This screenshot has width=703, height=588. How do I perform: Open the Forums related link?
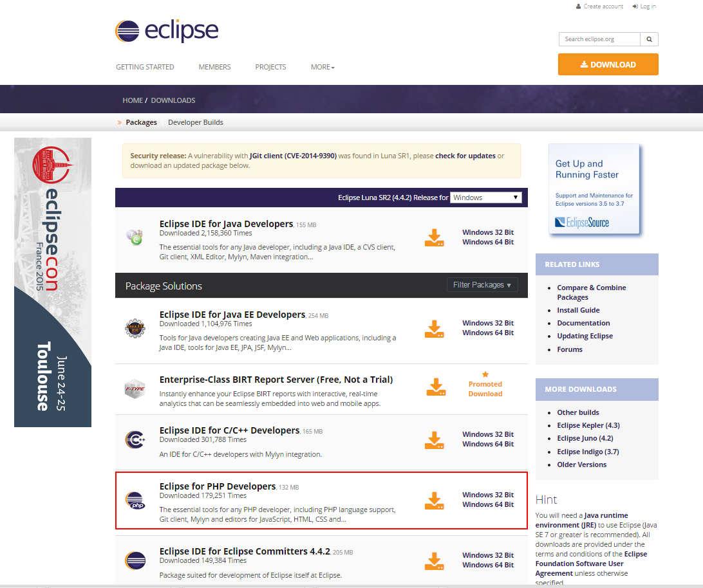[x=569, y=349]
